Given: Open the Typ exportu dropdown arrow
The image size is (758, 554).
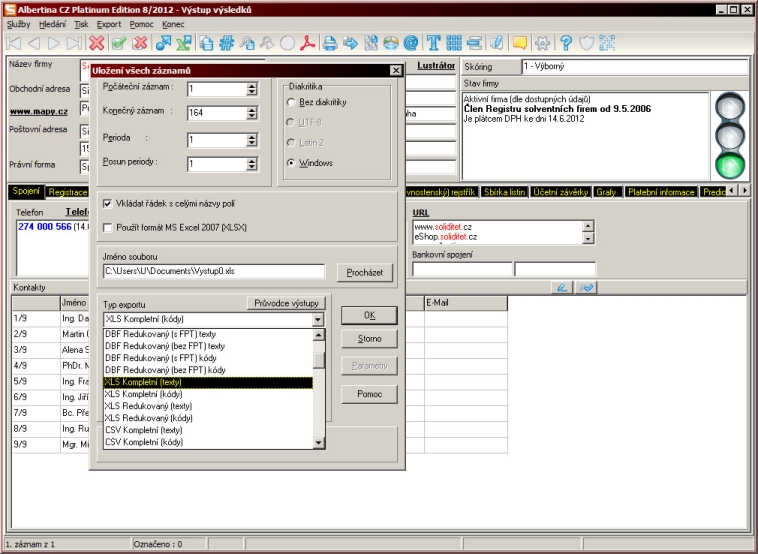Looking at the screenshot, I should [318, 320].
